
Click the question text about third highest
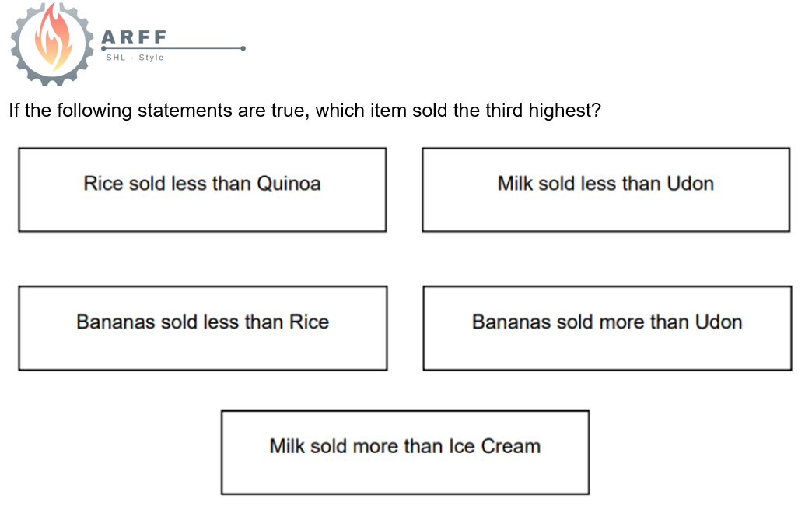point(305,111)
